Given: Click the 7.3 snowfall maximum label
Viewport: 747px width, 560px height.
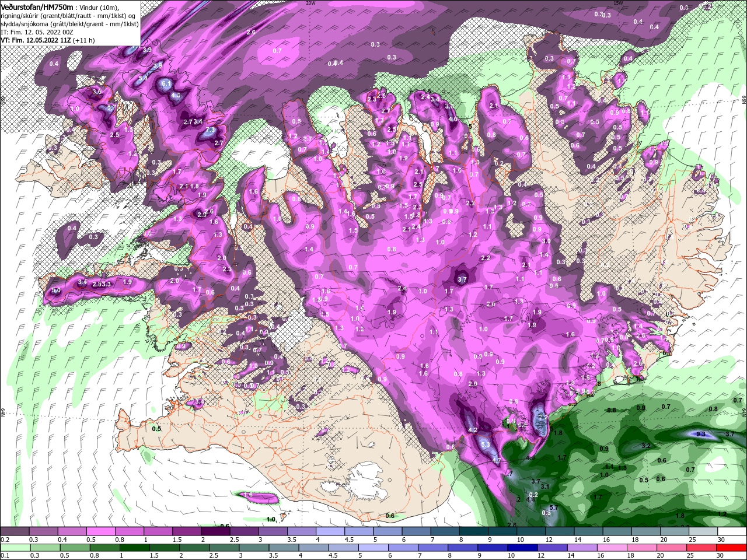Looking at the screenshot, I should [x=211, y=129].
